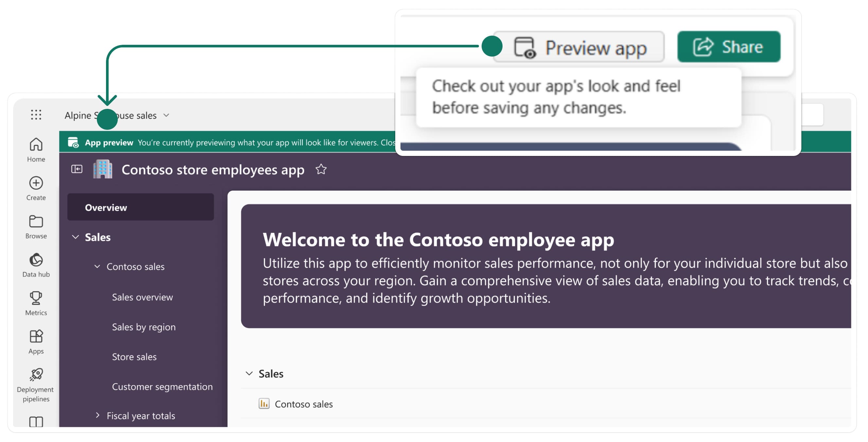Open the Learn book icon in sidebar
Viewport: 868px width, 442px height.
[36, 421]
